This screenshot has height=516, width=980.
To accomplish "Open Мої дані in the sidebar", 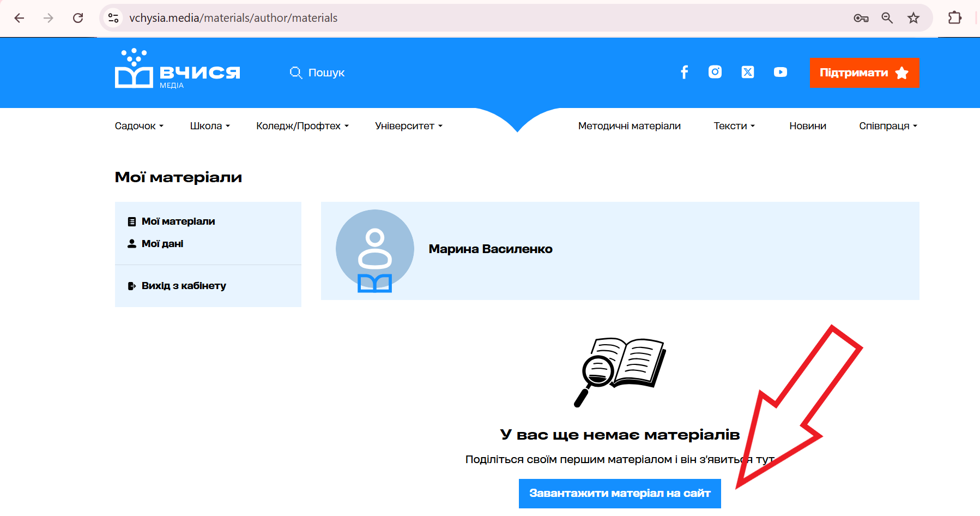I will point(162,244).
